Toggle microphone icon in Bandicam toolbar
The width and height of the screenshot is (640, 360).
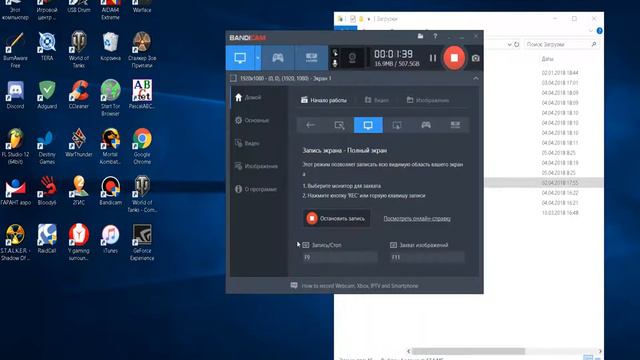tap(335, 63)
